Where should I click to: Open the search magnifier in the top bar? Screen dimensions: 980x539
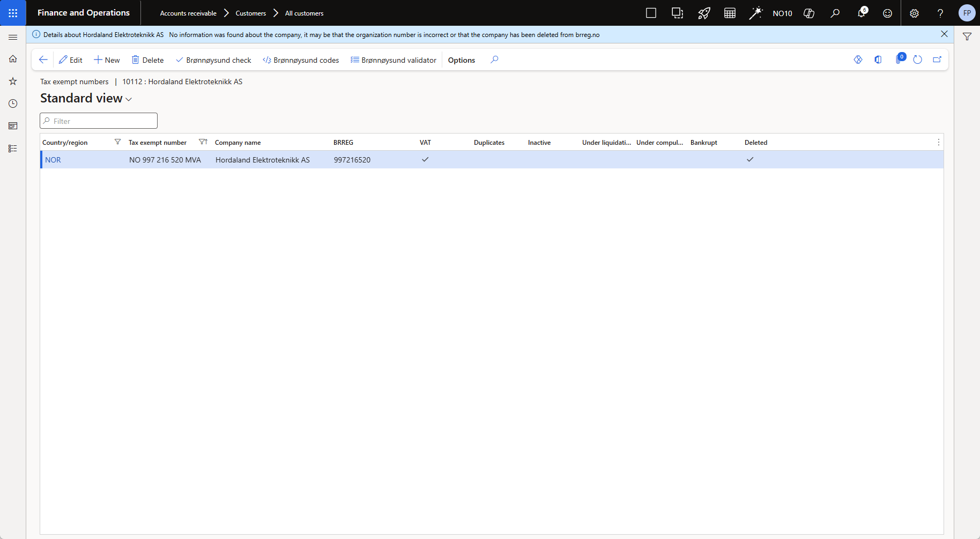[835, 13]
